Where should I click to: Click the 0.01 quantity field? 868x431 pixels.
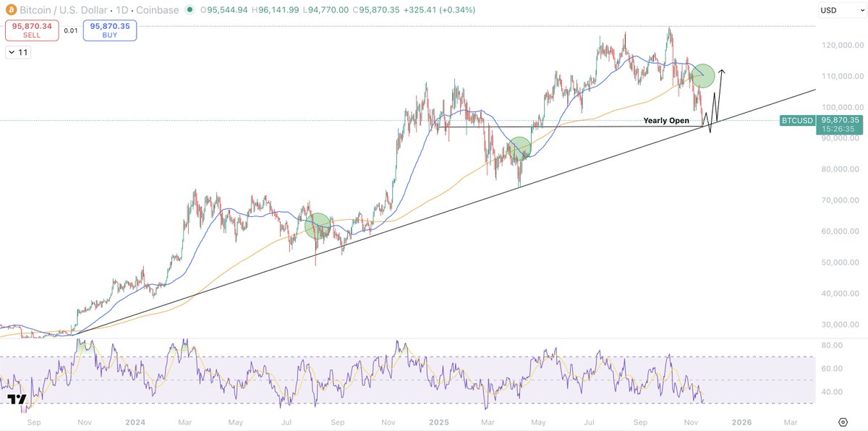click(x=70, y=32)
